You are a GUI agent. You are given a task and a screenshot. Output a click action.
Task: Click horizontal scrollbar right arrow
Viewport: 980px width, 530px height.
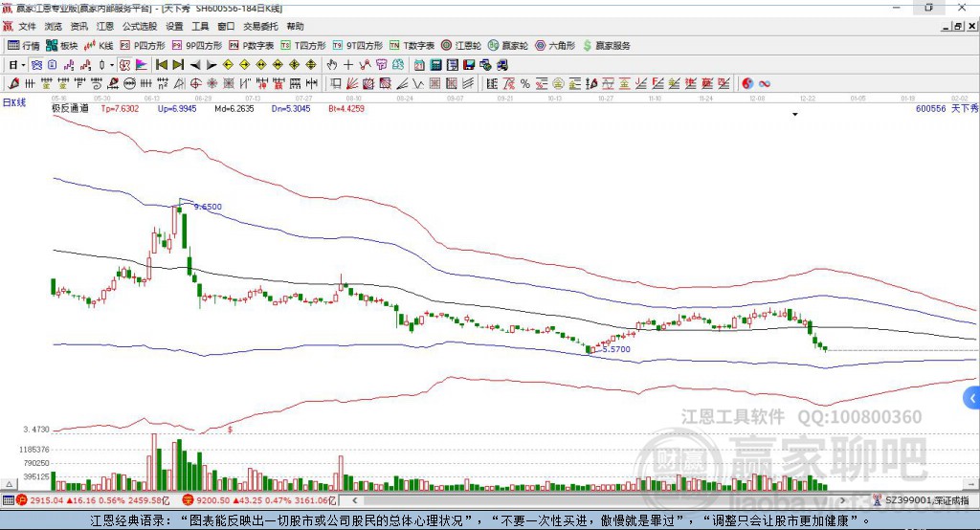[x=842, y=500]
